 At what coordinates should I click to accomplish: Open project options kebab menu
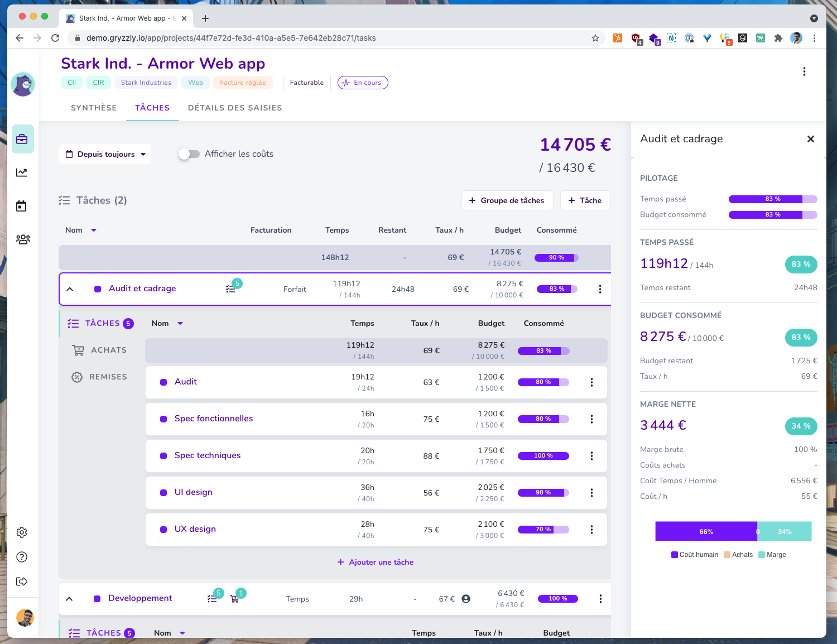[x=804, y=71]
